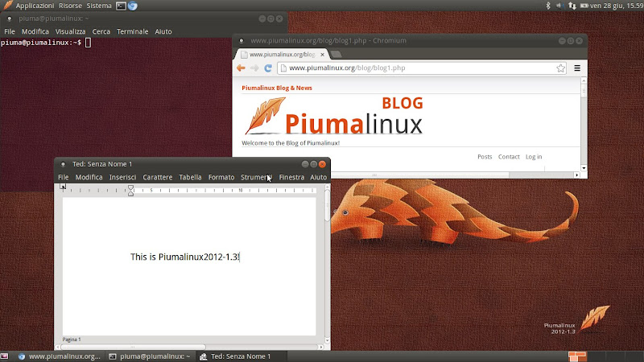
Task: Open Ted Finestra menu
Action: (x=291, y=177)
